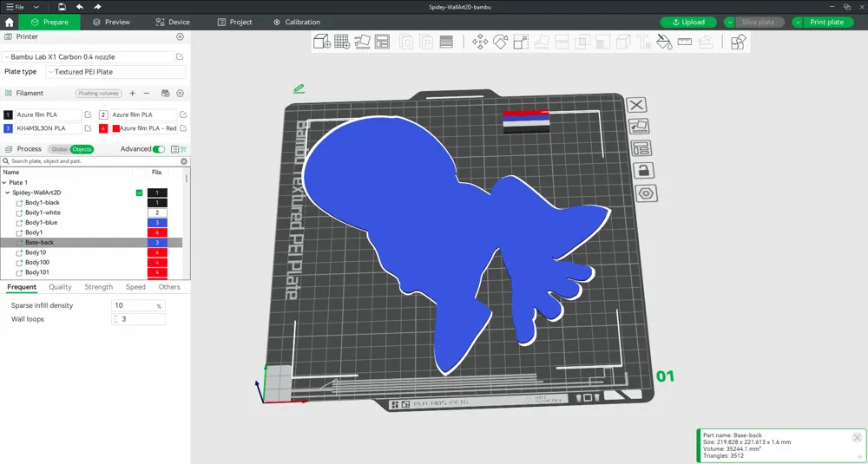Viewport: 868px width, 464px height.
Task: Remove a filament with minus icon
Action: coord(147,94)
